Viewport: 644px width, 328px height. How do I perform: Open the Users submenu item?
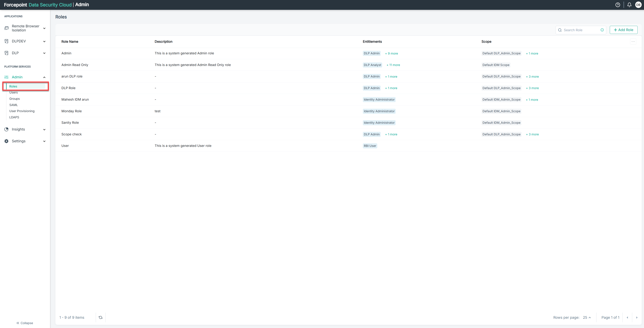coord(13,92)
